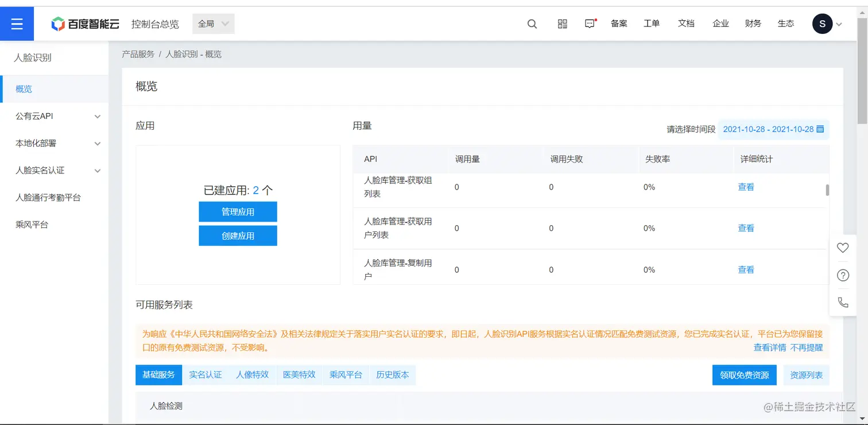The image size is (868, 425).
Task: Click the user avatar S
Action: coord(822,24)
